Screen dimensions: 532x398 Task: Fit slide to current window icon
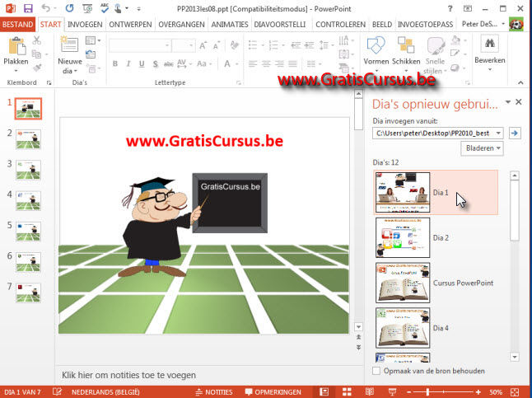tap(515, 392)
